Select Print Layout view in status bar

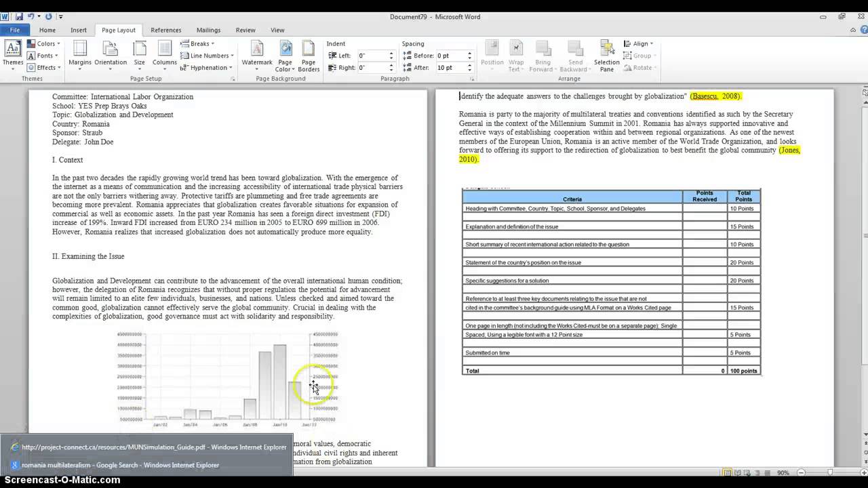728,472
